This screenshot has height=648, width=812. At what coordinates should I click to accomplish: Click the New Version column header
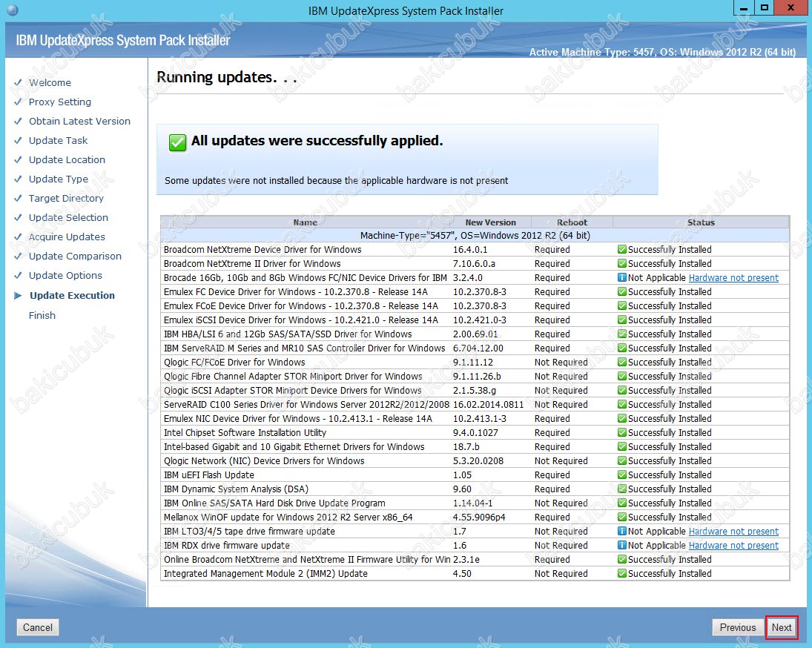[490, 222]
